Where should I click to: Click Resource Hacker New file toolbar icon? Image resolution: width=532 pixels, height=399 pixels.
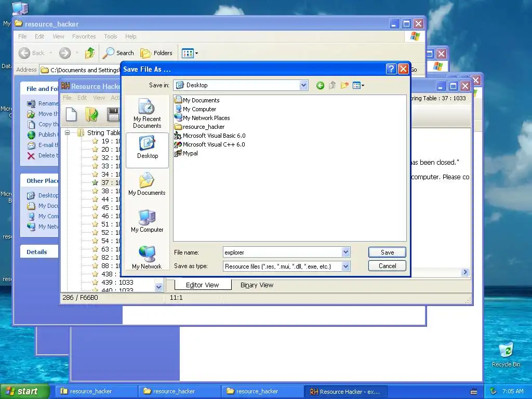coord(71,114)
